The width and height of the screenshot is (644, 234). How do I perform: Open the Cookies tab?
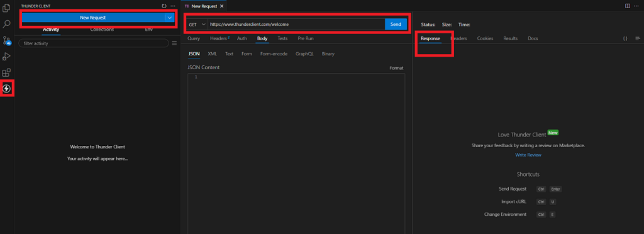pyautogui.click(x=485, y=38)
